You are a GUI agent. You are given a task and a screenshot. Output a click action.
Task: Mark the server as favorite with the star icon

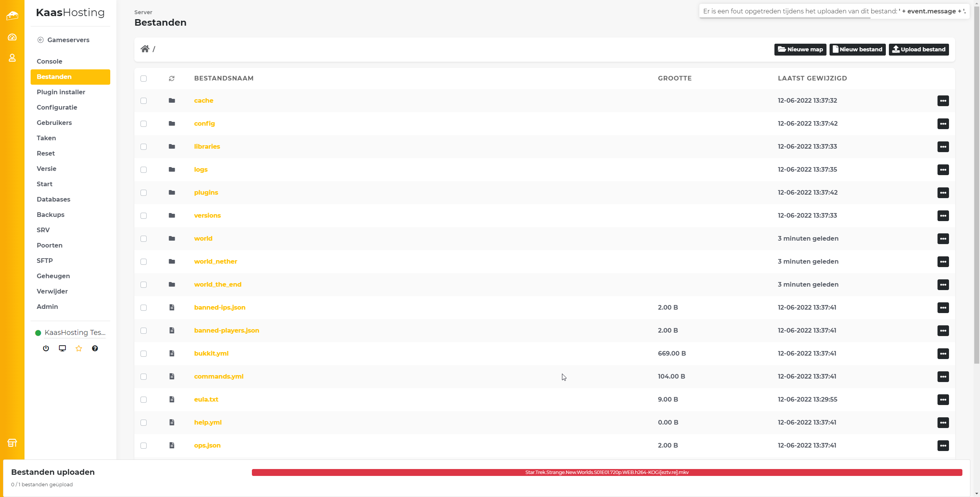tap(79, 348)
